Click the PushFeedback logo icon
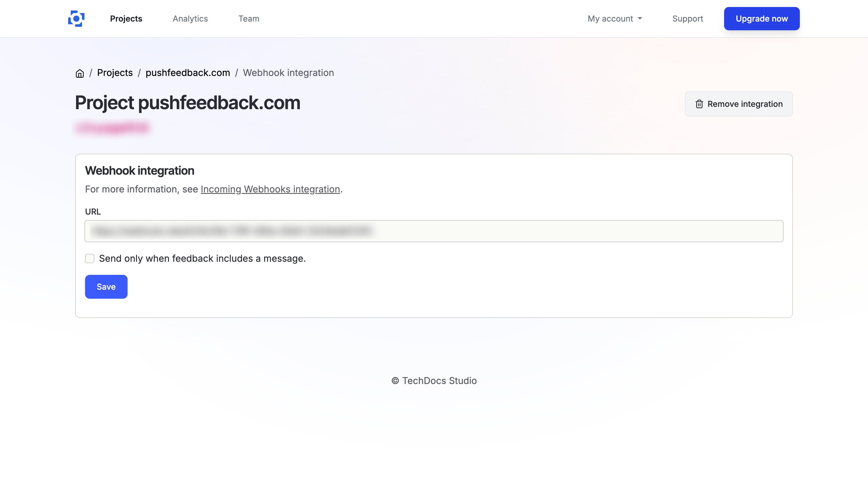The width and height of the screenshot is (868, 499). 76,19
